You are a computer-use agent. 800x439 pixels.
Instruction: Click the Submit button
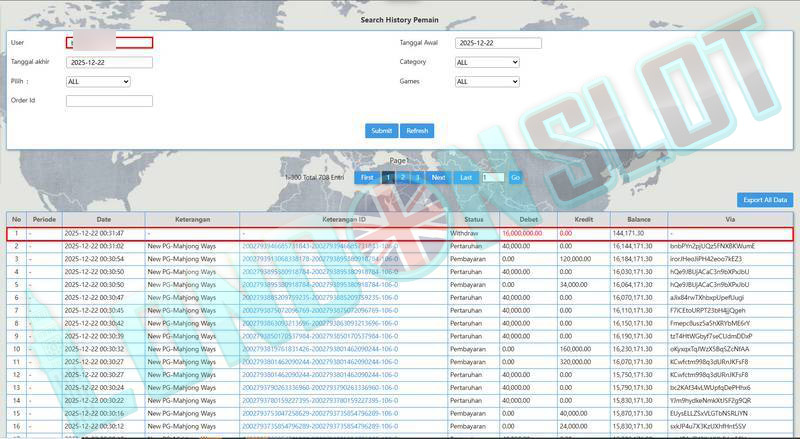point(381,131)
